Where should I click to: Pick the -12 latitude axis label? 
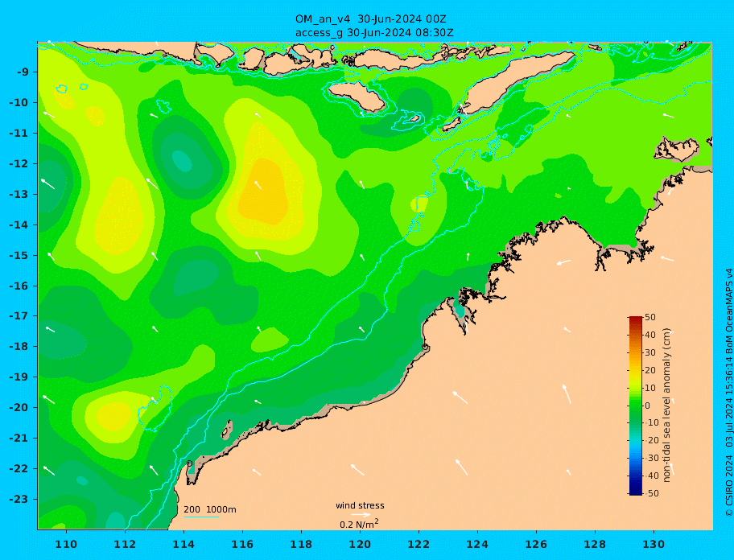pyautogui.click(x=19, y=164)
